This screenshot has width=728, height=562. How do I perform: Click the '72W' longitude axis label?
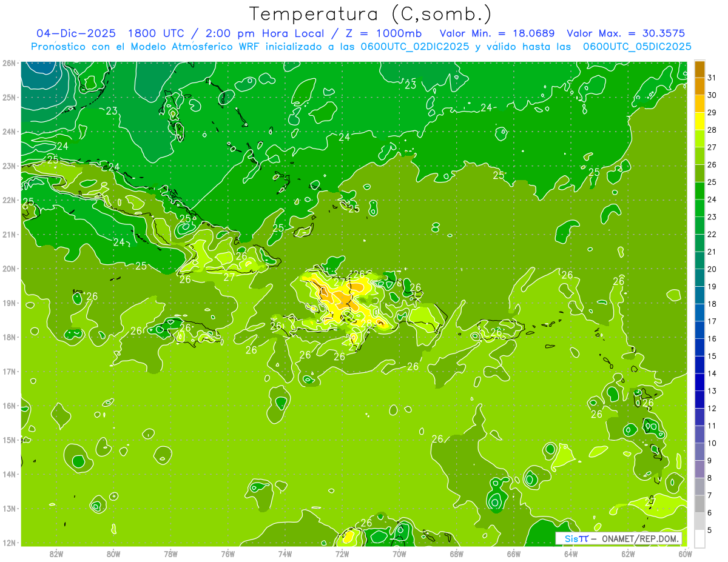click(342, 554)
